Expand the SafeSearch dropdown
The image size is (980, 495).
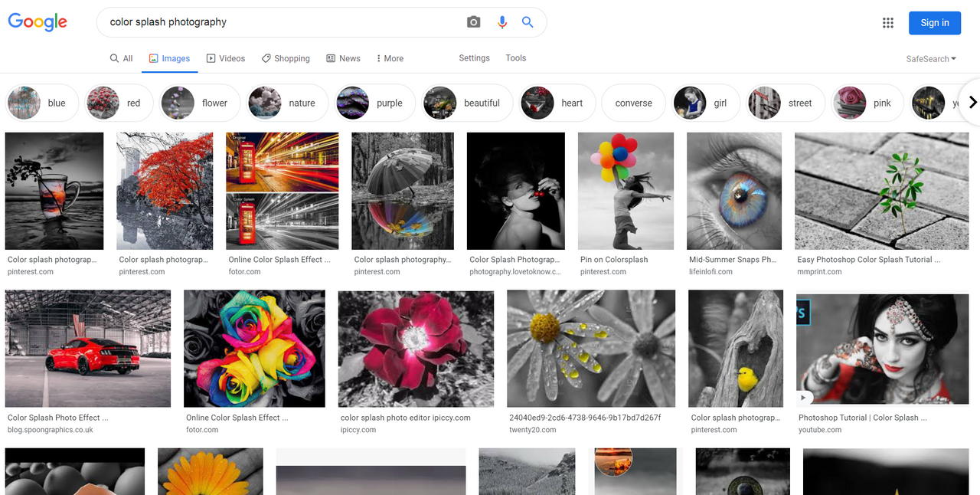931,59
